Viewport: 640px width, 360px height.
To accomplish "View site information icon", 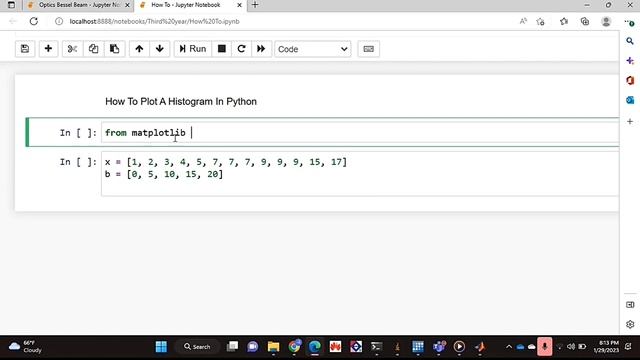I will (x=59, y=21).
